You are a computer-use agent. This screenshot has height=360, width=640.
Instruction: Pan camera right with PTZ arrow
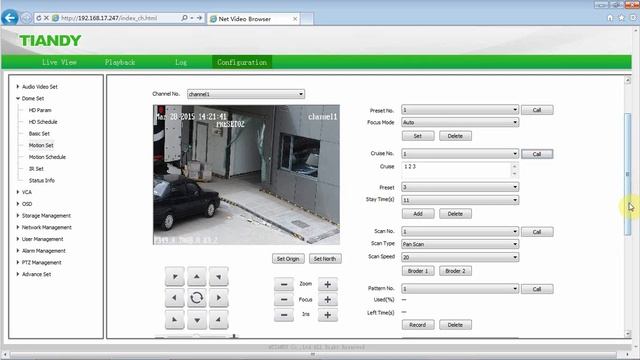(218, 298)
